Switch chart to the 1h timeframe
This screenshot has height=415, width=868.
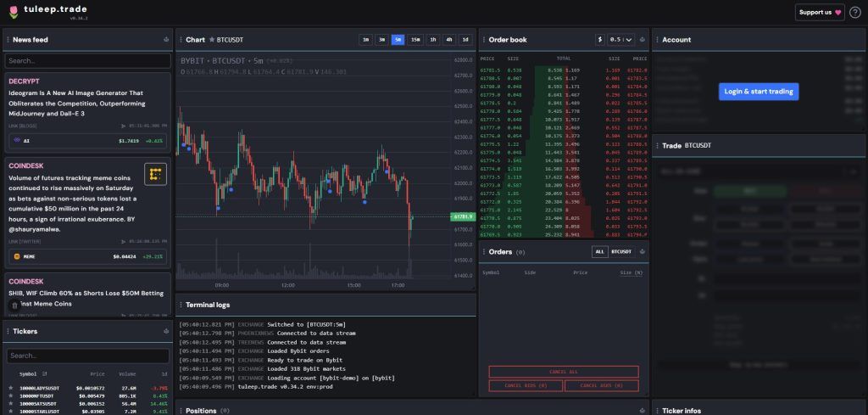(x=432, y=40)
